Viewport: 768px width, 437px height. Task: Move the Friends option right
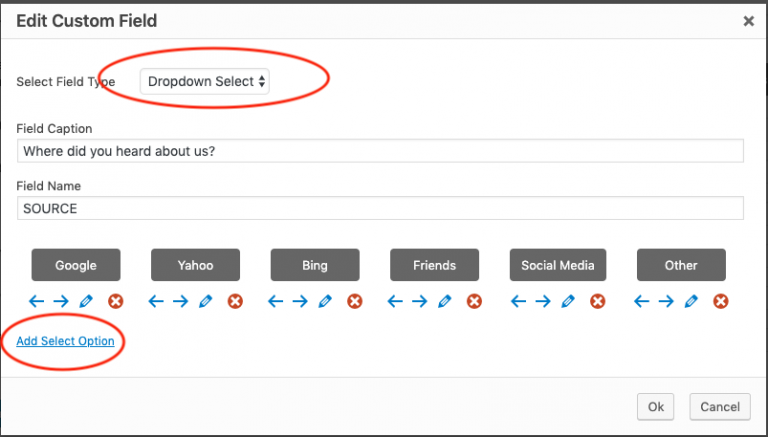click(x=420, y=301)
